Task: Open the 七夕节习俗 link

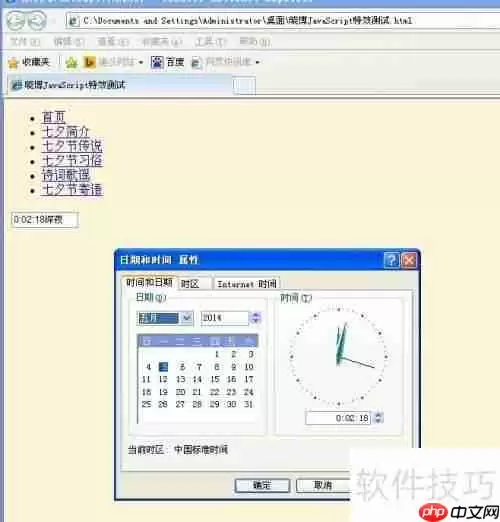Action: (72, 161)
